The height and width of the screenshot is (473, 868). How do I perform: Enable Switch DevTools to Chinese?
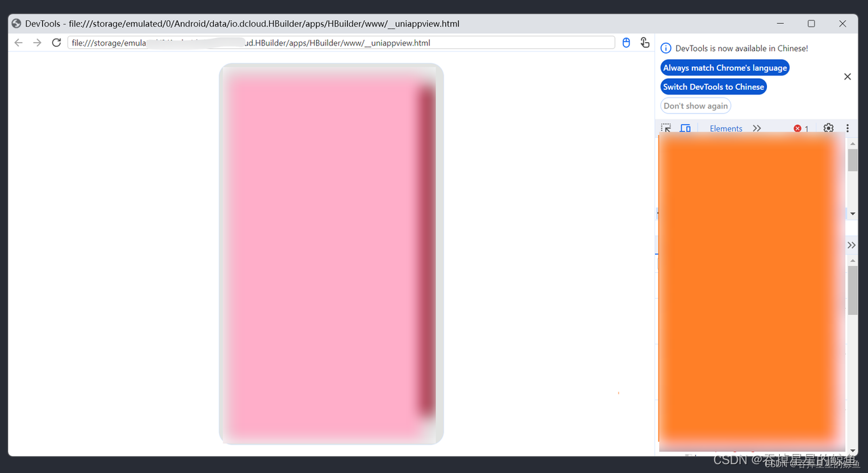pos(713,86)
